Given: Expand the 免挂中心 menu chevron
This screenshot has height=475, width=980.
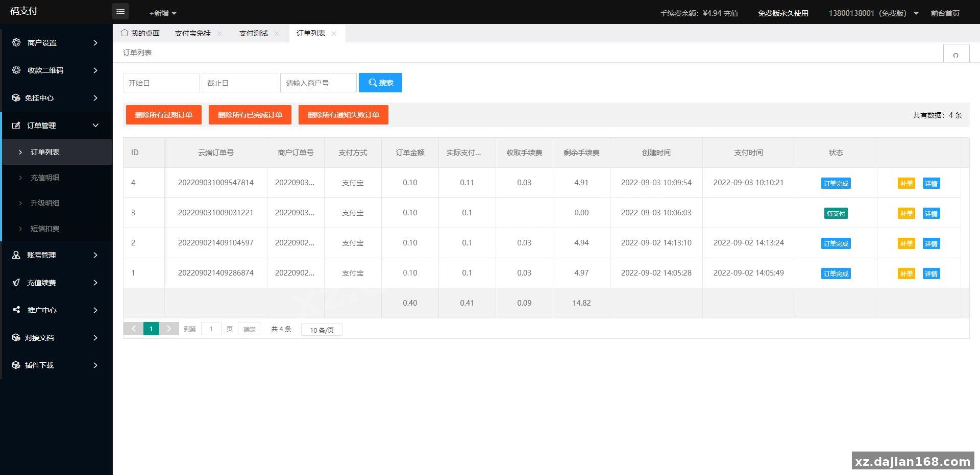Looking at the screenshot, I should (95, 98).
